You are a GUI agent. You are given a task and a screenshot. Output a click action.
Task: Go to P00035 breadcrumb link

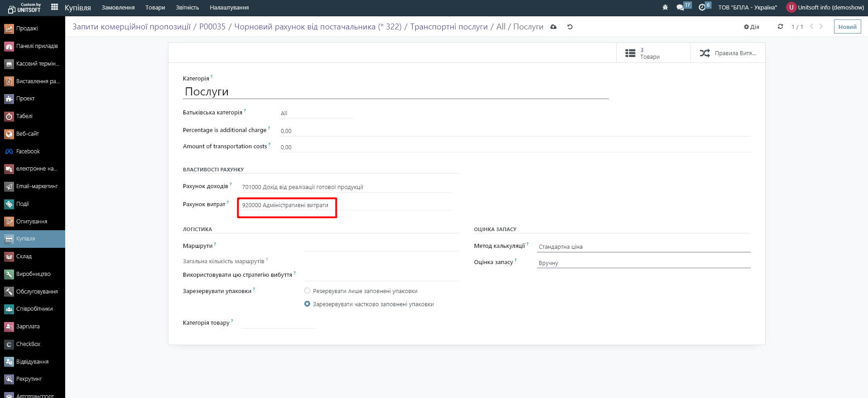(212, 27)
